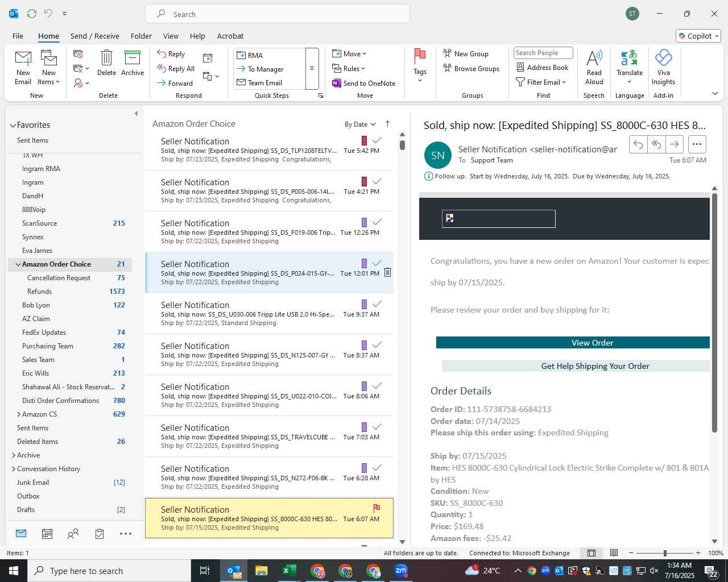Delete the Tue 12:01 PM message with trash icon
Viewport: 728px width, 582px height.
(387, 272)
